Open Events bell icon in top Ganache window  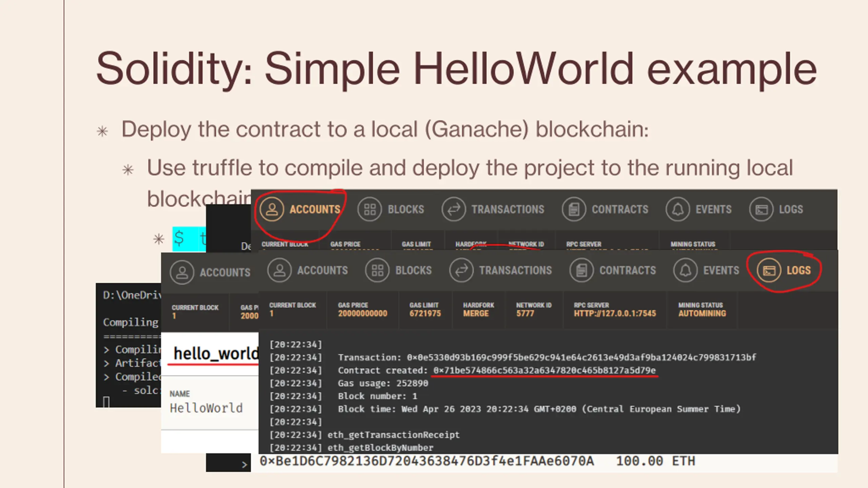[x=678, y=209]
